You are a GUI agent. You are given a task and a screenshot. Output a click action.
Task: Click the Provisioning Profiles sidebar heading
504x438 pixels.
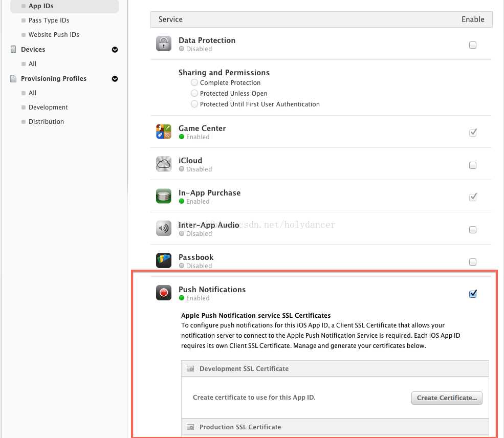(x=54, y=79)
